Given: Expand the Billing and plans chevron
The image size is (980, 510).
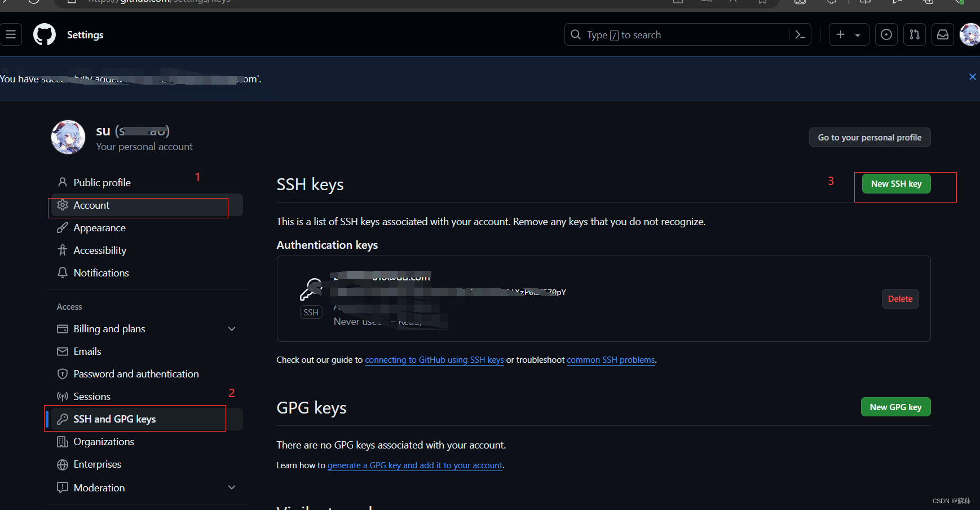Looking at the screenshot, I should [x=232, y=329].
